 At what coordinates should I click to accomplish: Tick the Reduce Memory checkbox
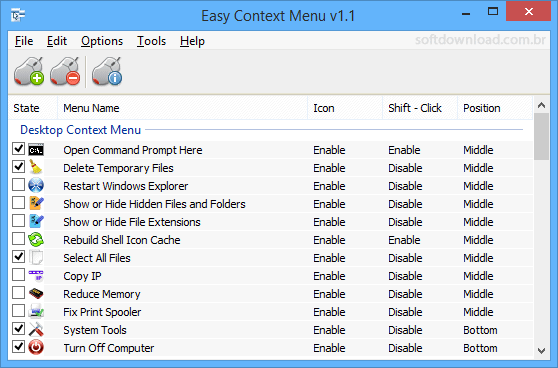[19, 293]
